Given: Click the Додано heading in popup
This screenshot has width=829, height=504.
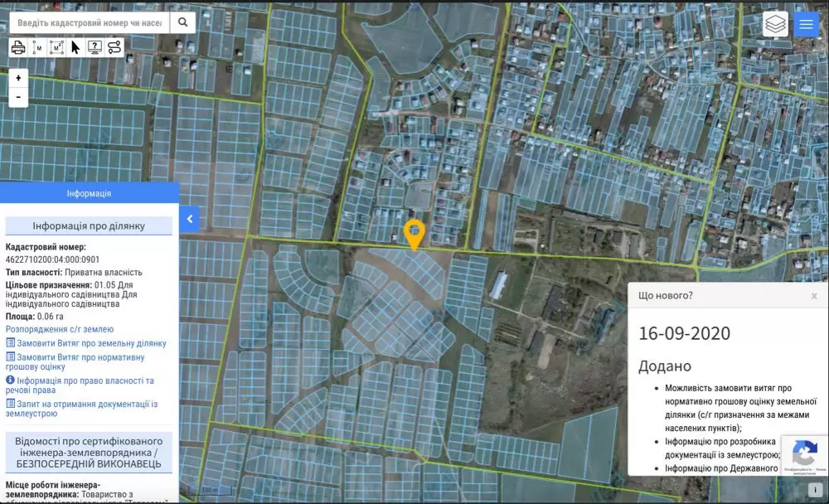Looking at the screenshot, I should [x=665, y=366].
